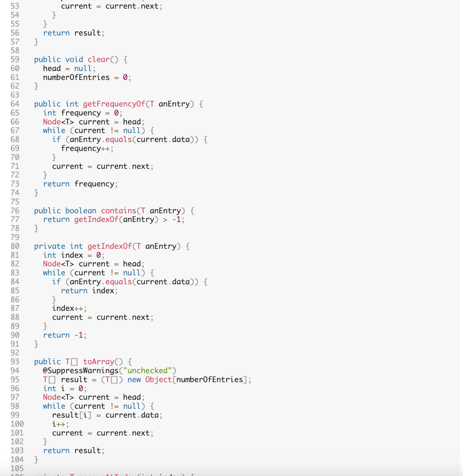The height and width of the screenshot is (476, 463).
Task: Click 'return result;' on line 103
Action: (74, 450)
